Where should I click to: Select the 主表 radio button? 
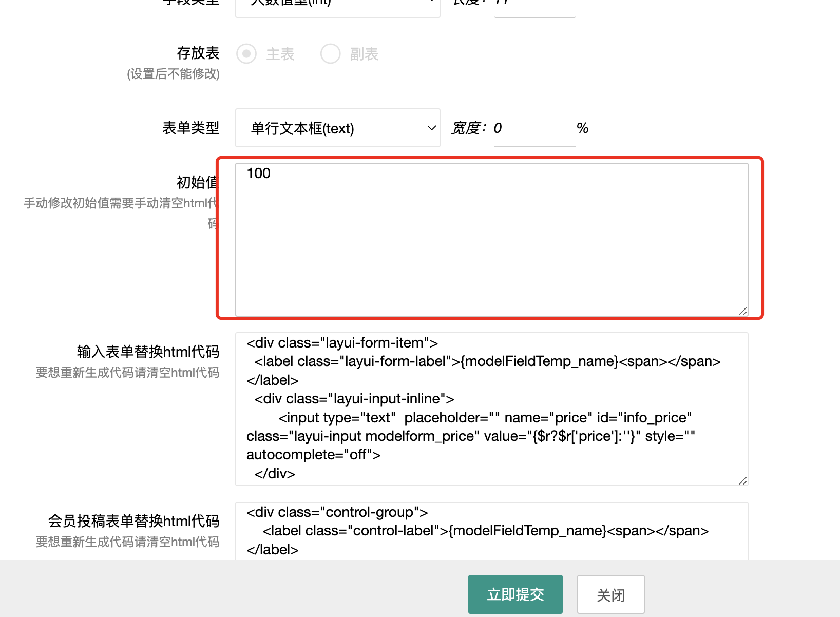click(246, 54)
